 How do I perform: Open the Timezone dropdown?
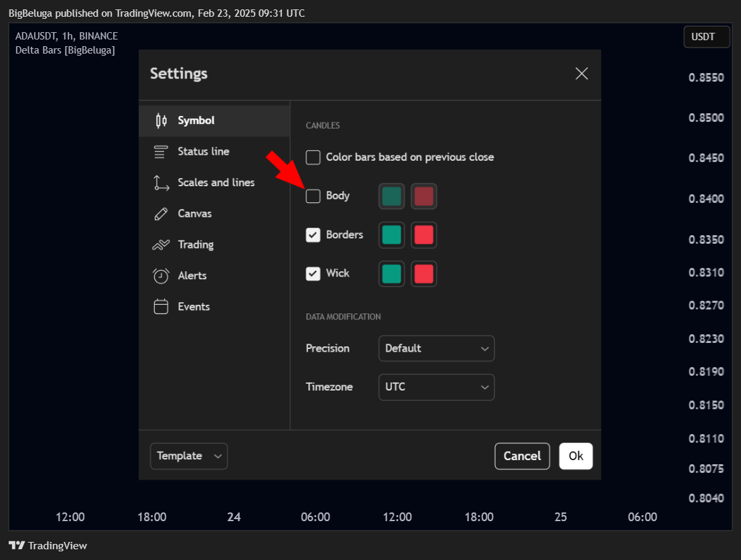[x=436, y=387]
